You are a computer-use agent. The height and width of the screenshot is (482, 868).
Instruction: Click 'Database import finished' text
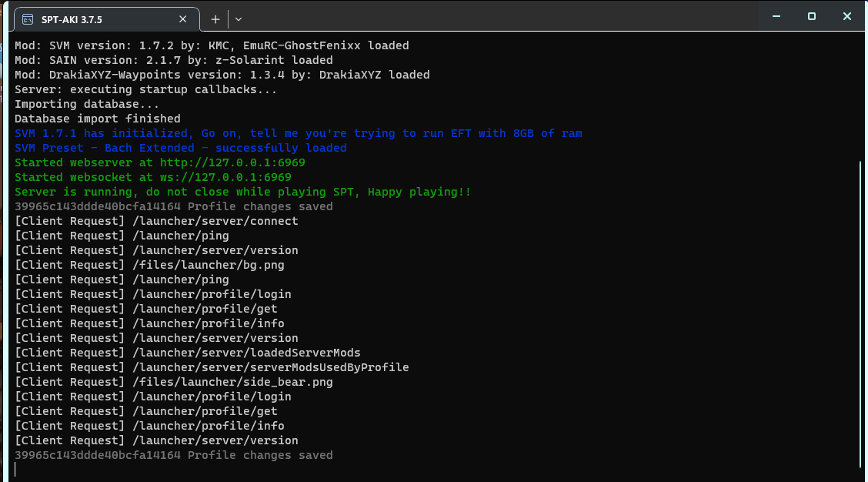(98, 119)
